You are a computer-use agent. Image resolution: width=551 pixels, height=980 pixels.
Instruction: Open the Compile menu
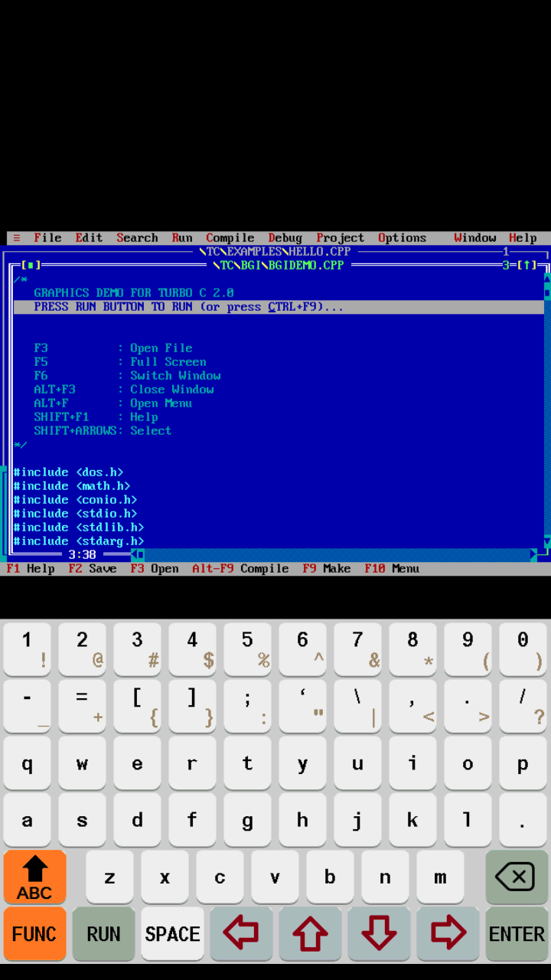(x=230, y=238)
